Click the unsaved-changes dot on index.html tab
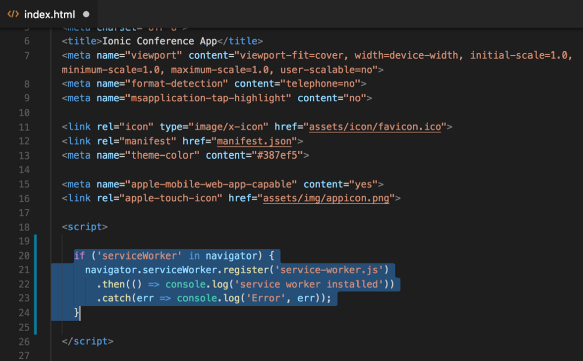The width and height of the screenshot is (583, 361). point(86,14)
